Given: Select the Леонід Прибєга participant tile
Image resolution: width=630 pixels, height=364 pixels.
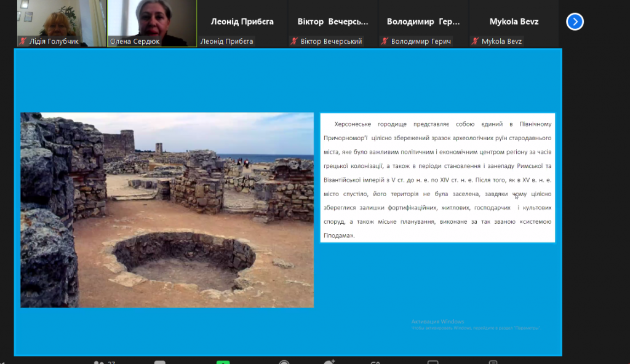Looking at the screenshot, I should click(x=242, y=22).
